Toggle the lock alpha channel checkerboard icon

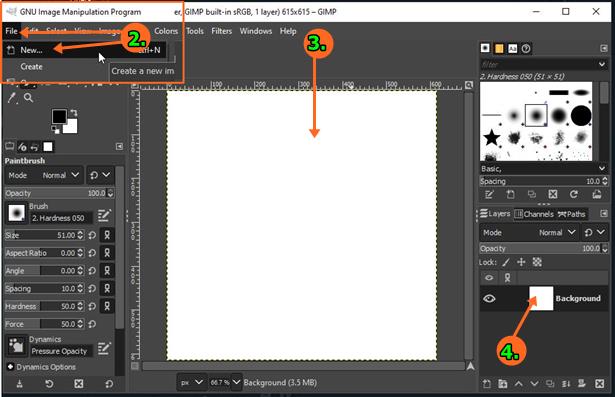tap(537, 262)
